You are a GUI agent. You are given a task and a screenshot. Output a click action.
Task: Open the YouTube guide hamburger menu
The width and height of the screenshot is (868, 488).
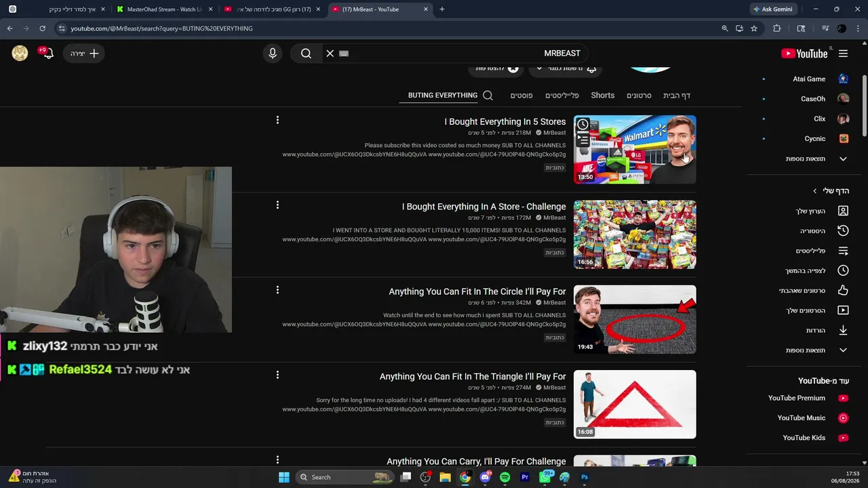(x=843, y=54)
